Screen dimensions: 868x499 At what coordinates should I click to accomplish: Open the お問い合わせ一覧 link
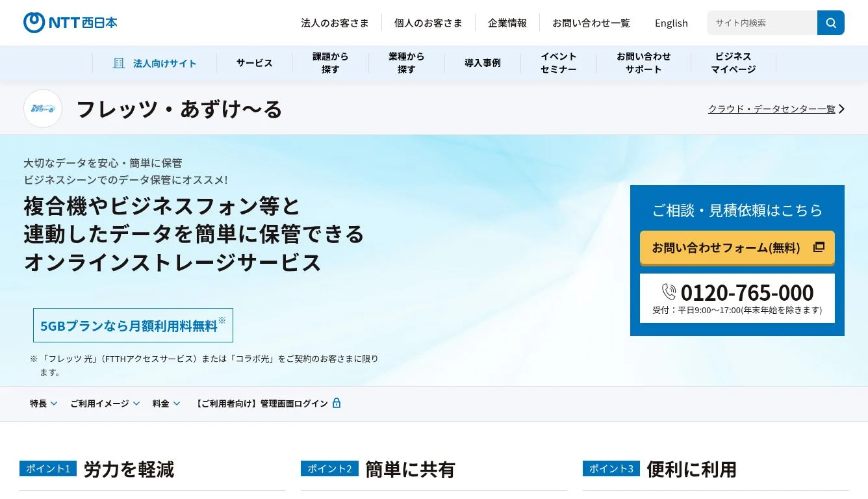click(591, 23)
